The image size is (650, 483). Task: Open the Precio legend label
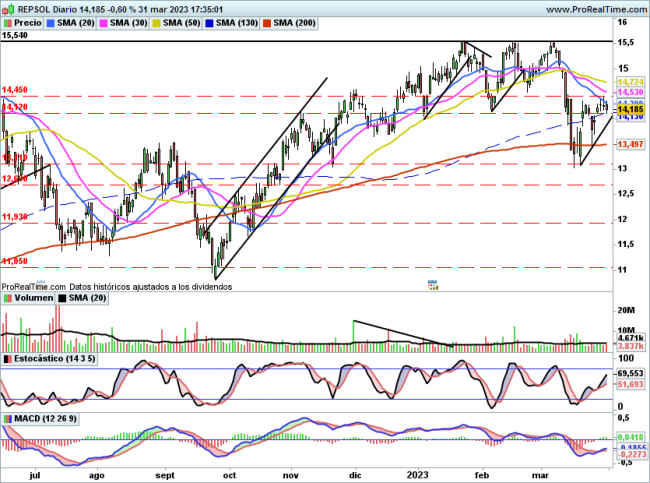point(28,23)
